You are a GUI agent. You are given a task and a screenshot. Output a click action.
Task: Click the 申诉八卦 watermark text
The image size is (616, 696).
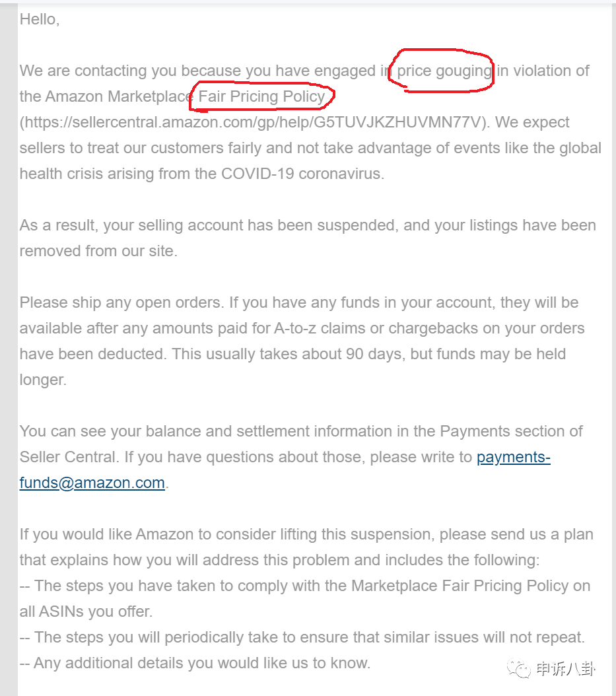tap(565, 668)
